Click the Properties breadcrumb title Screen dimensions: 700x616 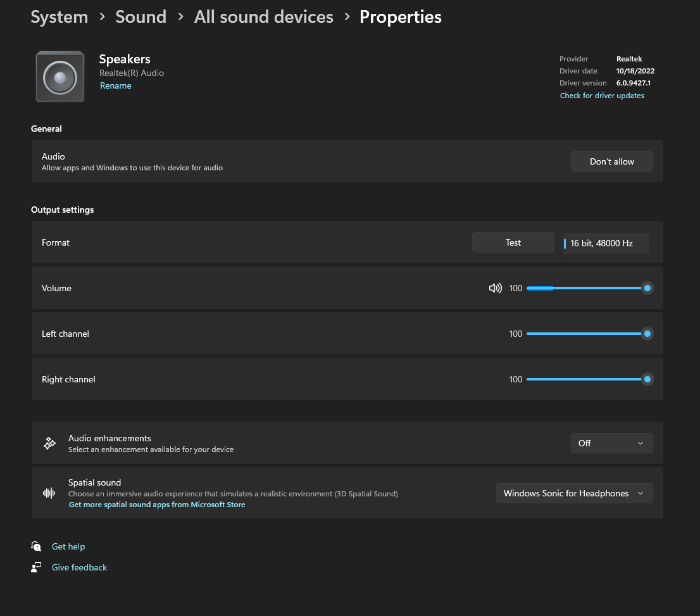click(x=401, y=17)
